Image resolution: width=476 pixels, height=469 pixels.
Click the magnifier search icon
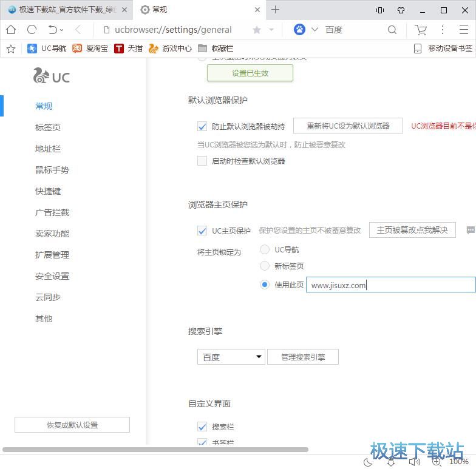(x=392, y=29)
